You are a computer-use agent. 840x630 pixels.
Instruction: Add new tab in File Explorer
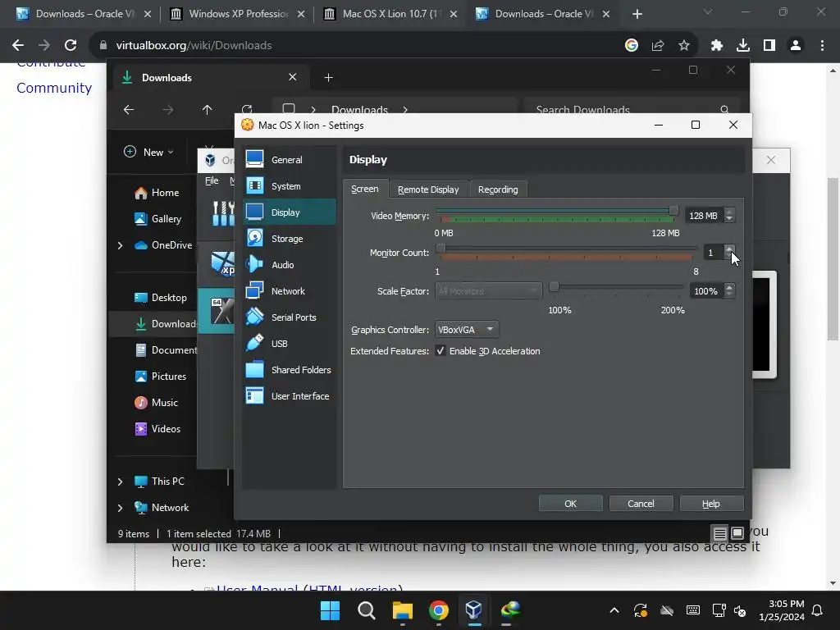[x=328, y=78]
